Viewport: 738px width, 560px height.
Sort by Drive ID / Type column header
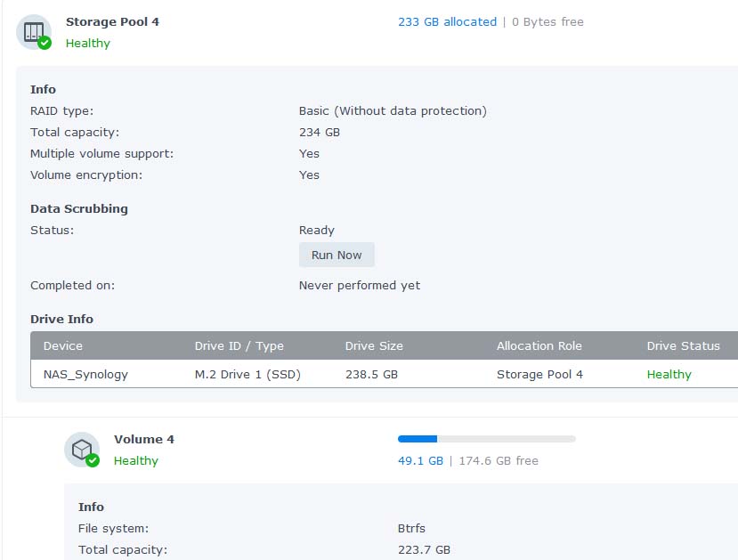point(239,345)
